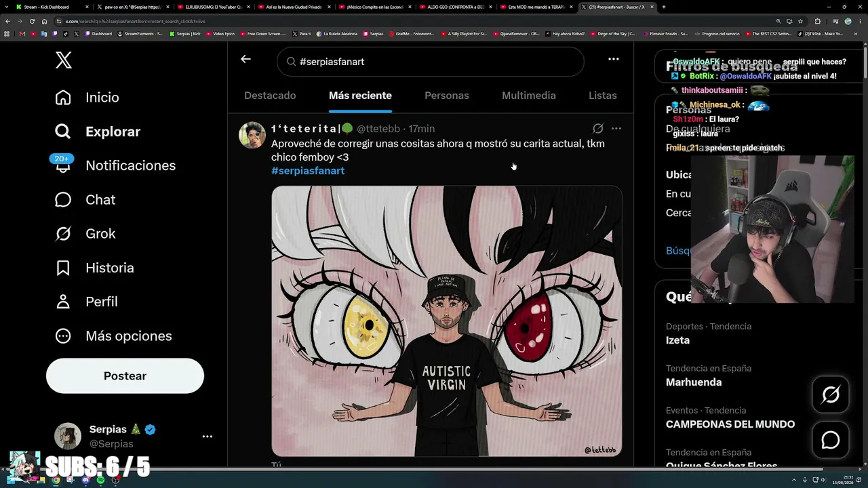Open the Listas tab
The width and height of the screenshot is (868, 488).
pyautogui.click(x=603, y=96)
